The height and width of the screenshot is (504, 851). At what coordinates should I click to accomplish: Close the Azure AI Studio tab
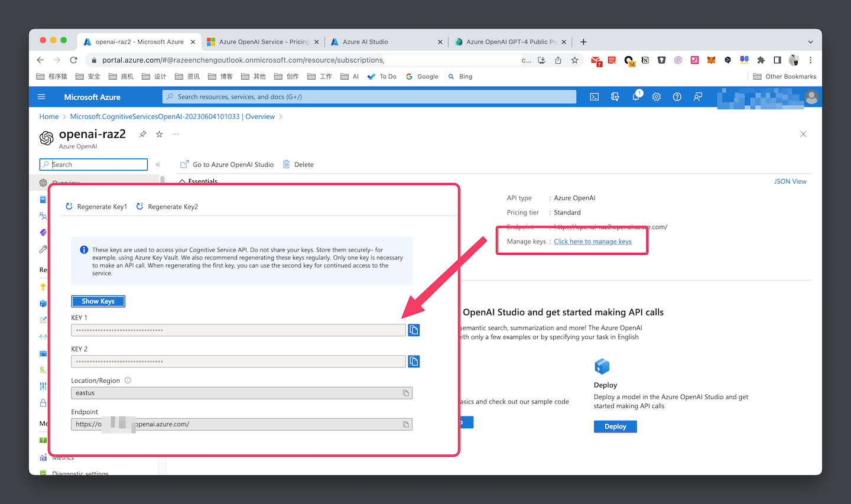click(x=440, y=42)
